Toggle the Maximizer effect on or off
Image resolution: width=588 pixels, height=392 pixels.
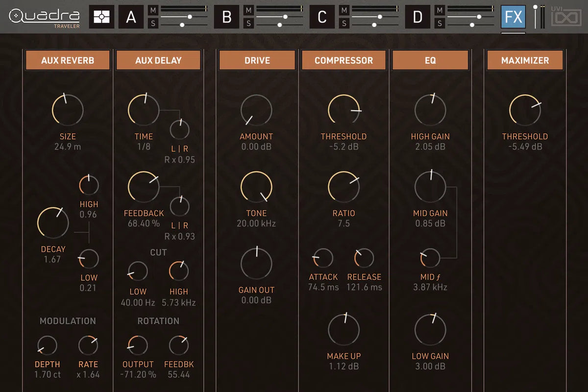click(525, 60)
